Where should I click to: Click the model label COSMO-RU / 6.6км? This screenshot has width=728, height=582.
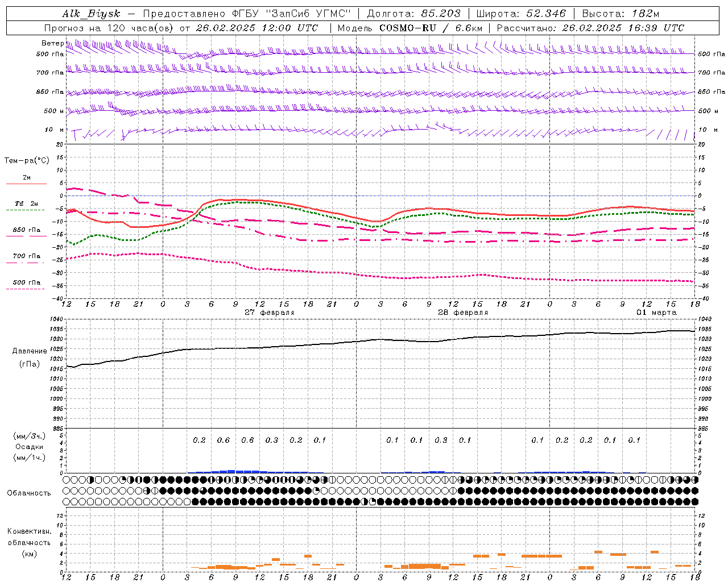pos(431,28)
